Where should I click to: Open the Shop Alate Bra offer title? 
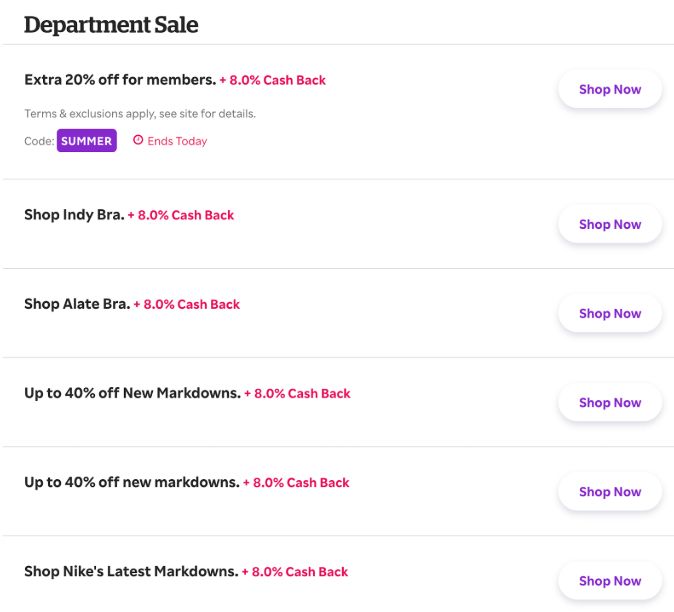tap(77, 304)
